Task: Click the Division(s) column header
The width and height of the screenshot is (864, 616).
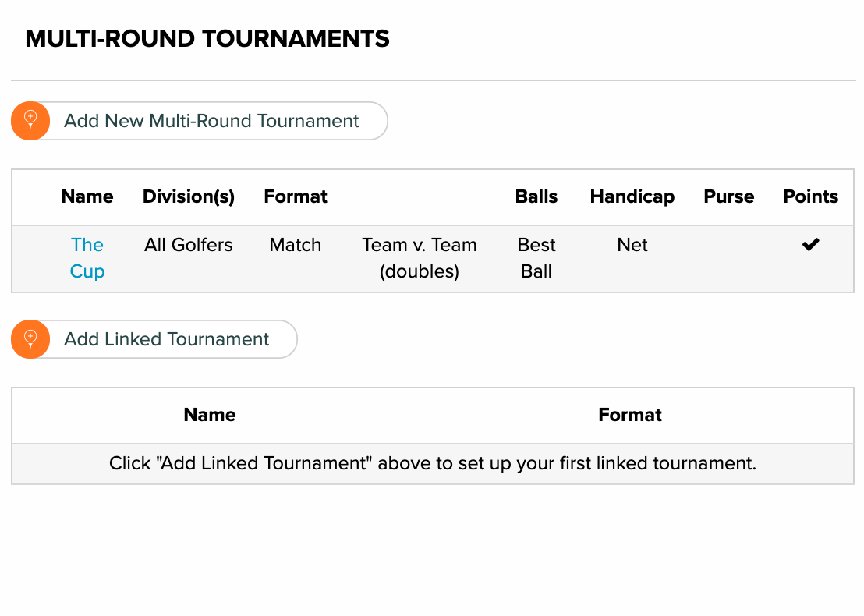Action: pyautogui.click(x=189, y=196)
